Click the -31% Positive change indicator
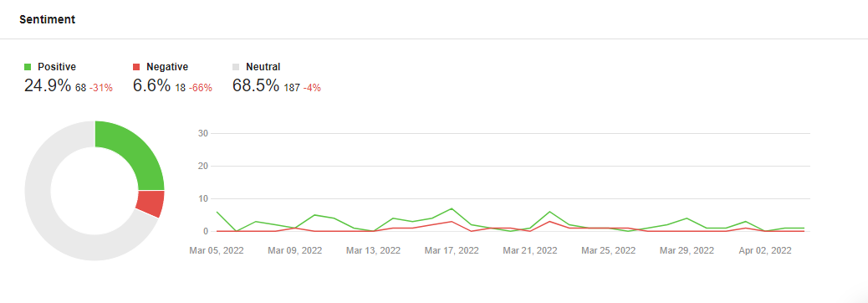This screenshot has height=303, width=868. click(100, 88)
